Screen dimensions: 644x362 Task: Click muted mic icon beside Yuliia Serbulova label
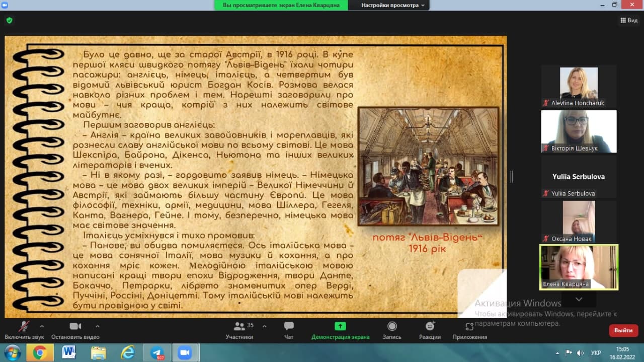click(x=545, y=193)
